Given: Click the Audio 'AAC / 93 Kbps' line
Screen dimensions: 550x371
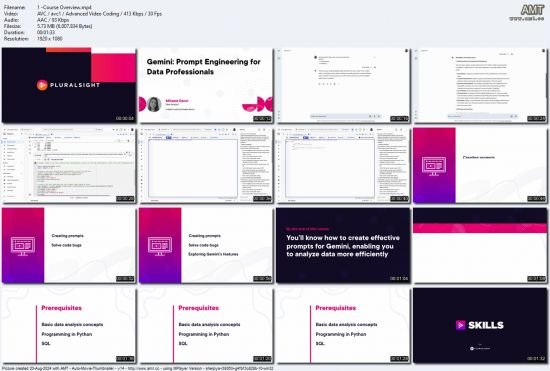Looking at the screenshot, I should pos(53,20).
